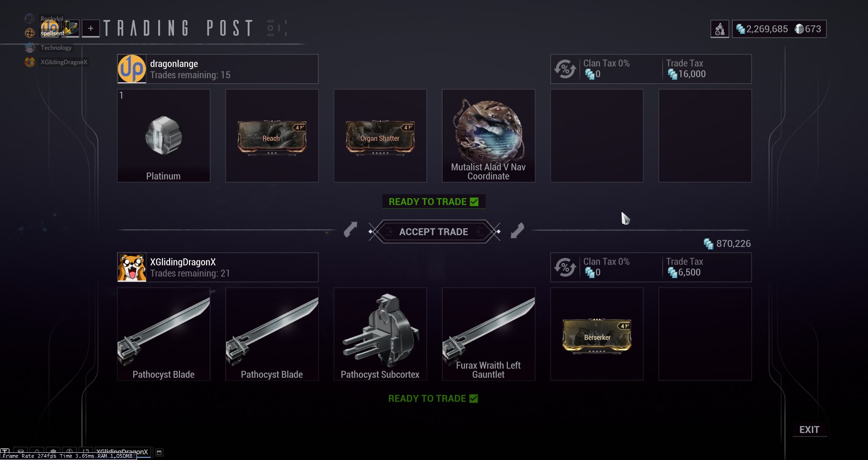Open the XGlidingDragonX chat tab
Screen dimensions: 868x460
coord(122,452)
